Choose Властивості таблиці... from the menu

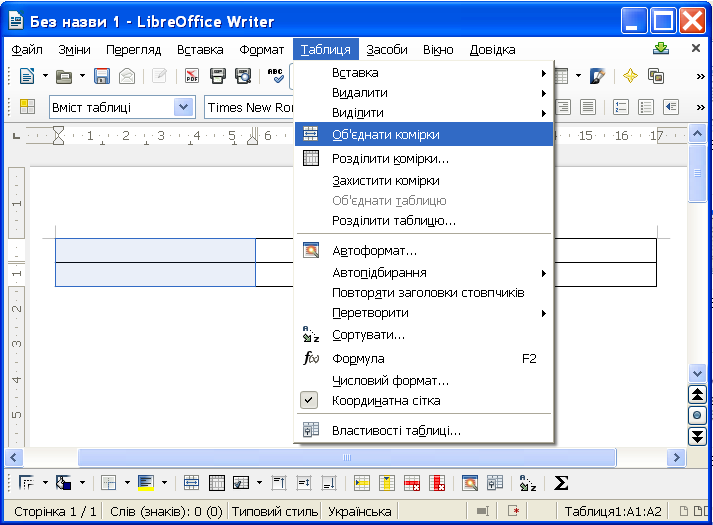coord(396,431)
